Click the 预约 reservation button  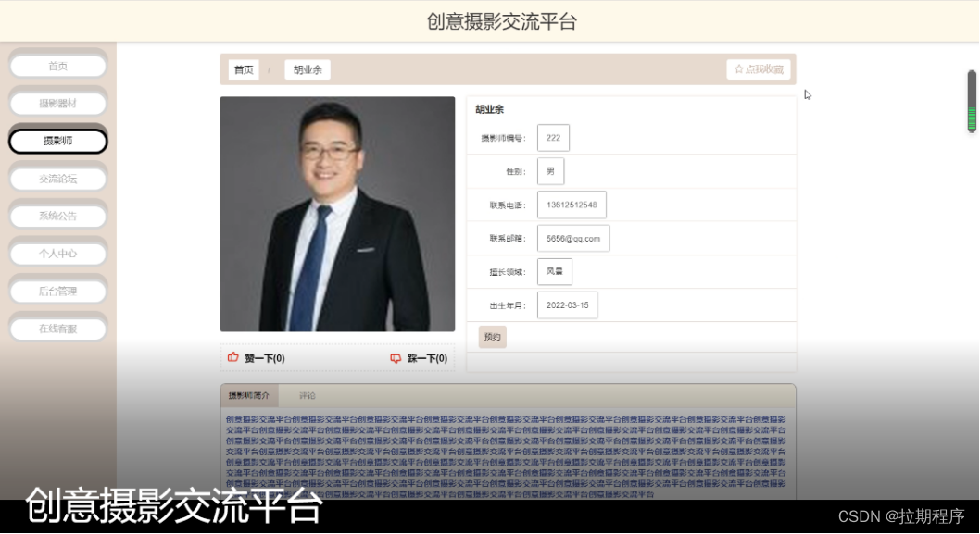(492, 337)
